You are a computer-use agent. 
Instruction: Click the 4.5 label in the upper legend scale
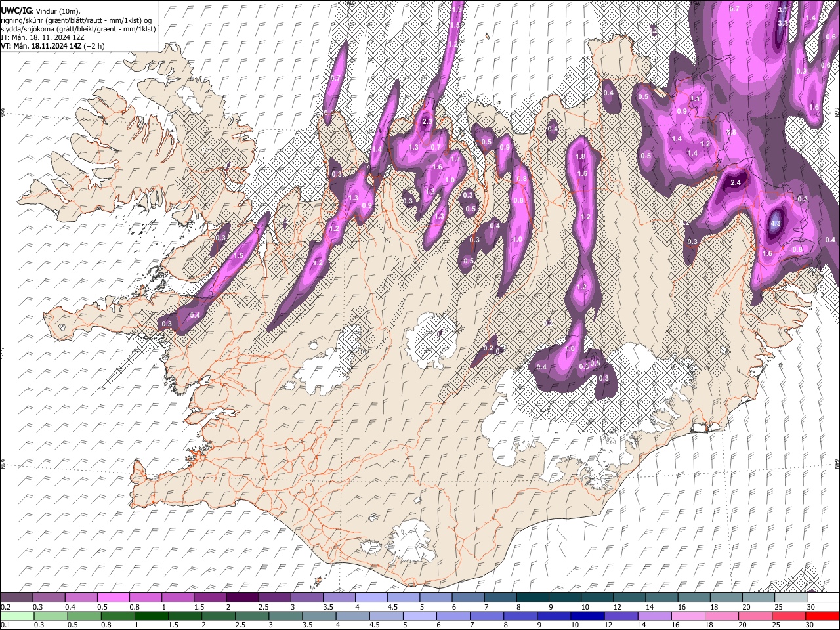(x=393, y=607)
